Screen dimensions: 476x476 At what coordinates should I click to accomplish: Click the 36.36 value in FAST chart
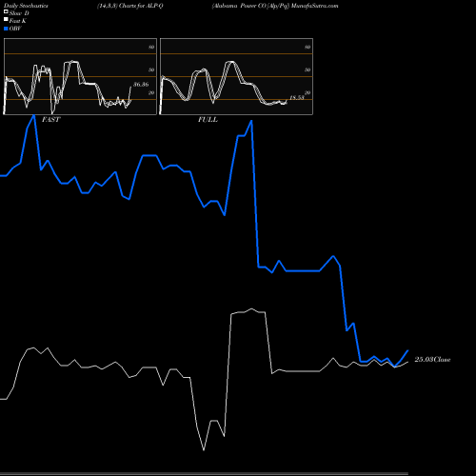(141, 85)
